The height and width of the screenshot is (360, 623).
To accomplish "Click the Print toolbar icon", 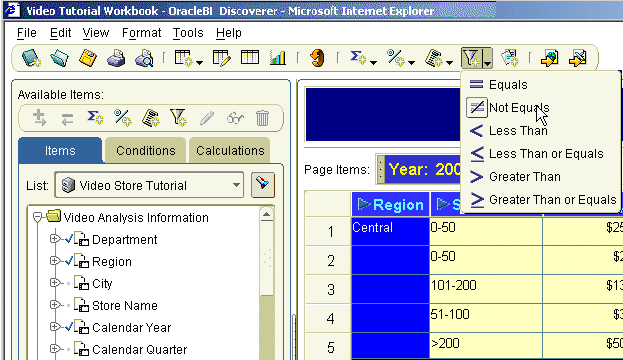I will [x=116, y=58].
